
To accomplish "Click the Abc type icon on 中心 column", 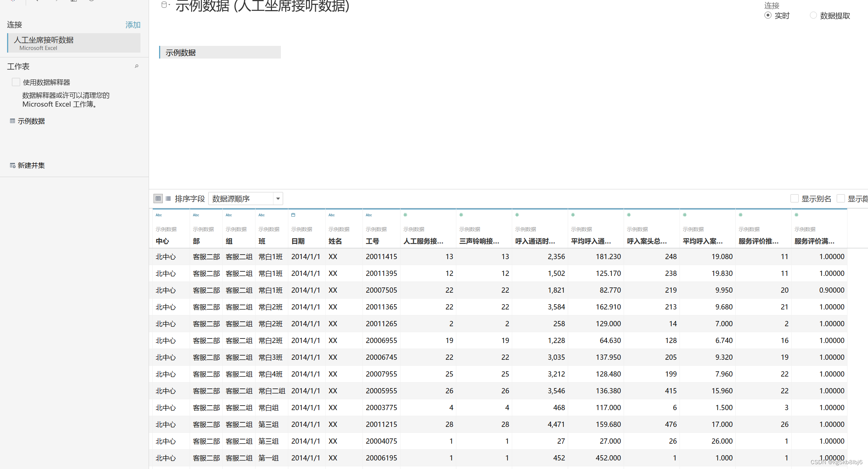I will pyautogui.click(x=159, y=215).
